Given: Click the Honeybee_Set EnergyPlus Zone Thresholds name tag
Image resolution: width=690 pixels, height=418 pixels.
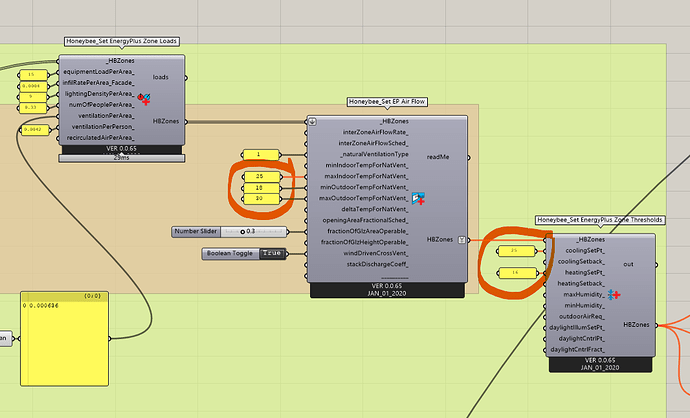Looking at the screenshot, I should (x=600, y=220).
